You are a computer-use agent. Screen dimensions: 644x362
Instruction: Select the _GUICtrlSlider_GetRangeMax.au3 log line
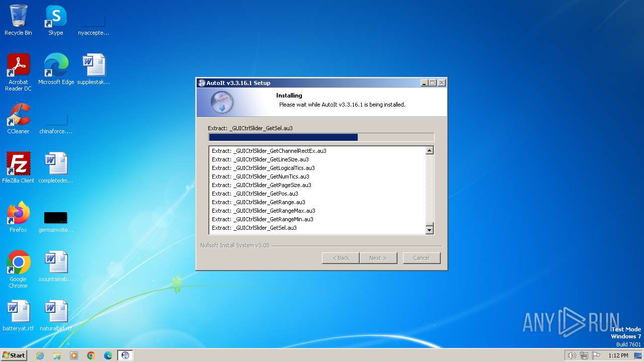pyautogui.click(x=263, y=211)
